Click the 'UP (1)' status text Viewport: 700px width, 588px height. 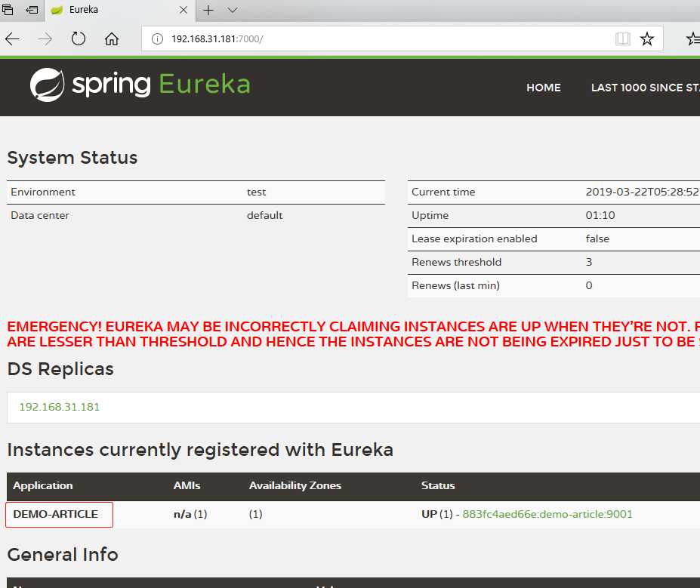pos(437,514)
